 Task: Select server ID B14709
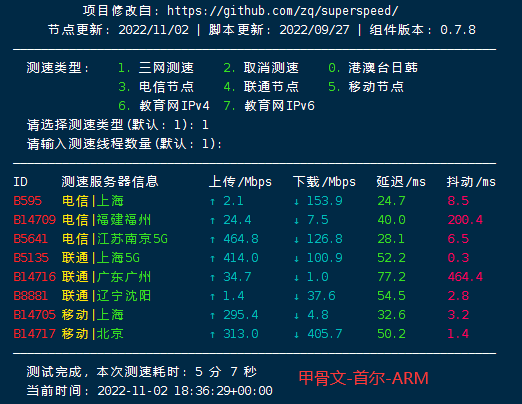[x=34, y=220]
